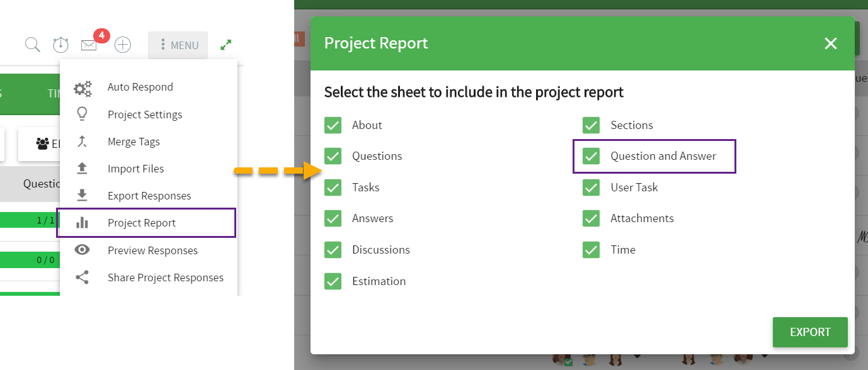868x370 pixels.
Task: Open the search magnifier icon
Action: (33, 45)
